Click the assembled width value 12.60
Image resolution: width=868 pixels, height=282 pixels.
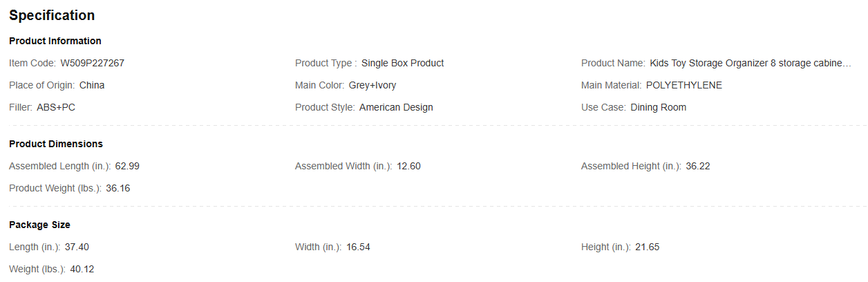pyautogui.click(x=409, y=166)
